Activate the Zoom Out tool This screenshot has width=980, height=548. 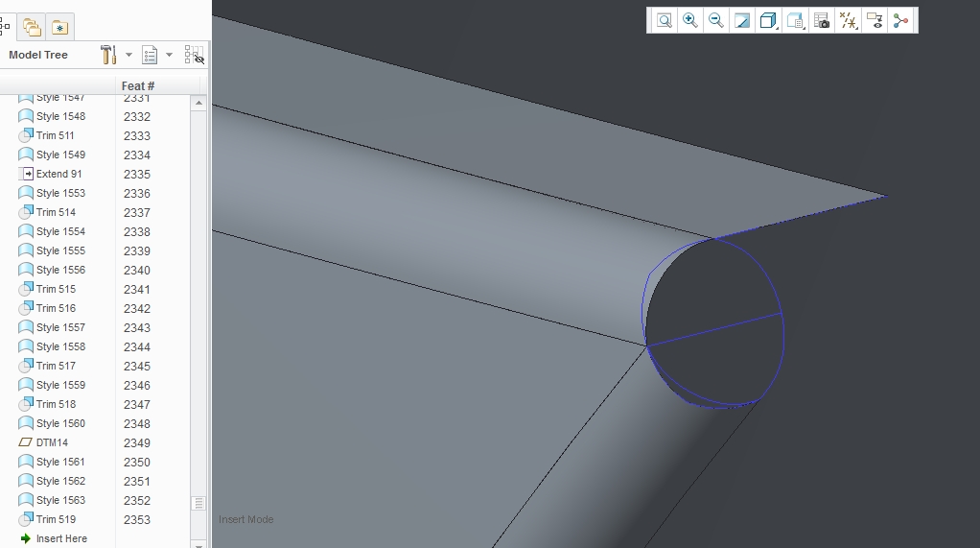715,21
